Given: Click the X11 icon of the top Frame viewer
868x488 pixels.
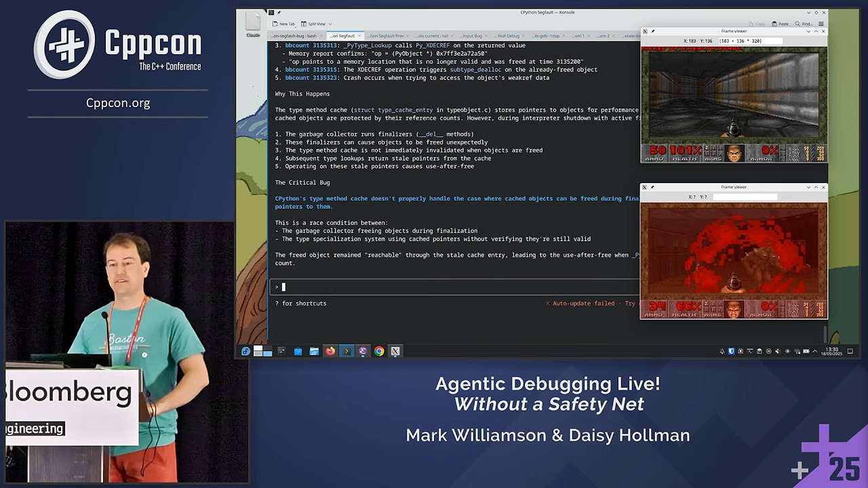Looking at the screenshot, I should coord(645,31).
